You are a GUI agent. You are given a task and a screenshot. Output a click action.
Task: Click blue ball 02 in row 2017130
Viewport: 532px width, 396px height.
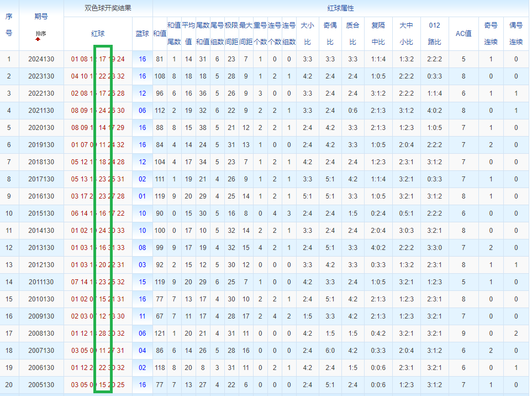pyautogui.click(x=142, y=179)
